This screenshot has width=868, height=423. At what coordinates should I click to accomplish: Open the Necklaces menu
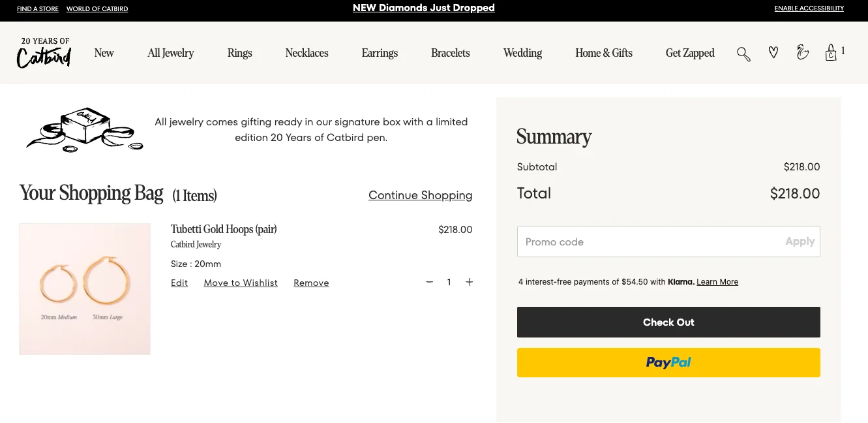pyautogui.click(x=307, y=53)
